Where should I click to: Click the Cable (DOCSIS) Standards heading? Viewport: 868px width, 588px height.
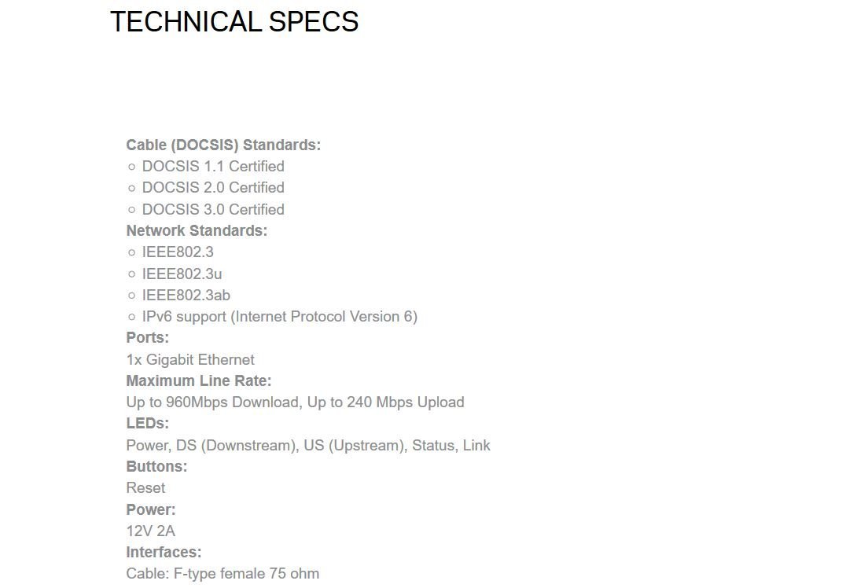tap(223, 145)
